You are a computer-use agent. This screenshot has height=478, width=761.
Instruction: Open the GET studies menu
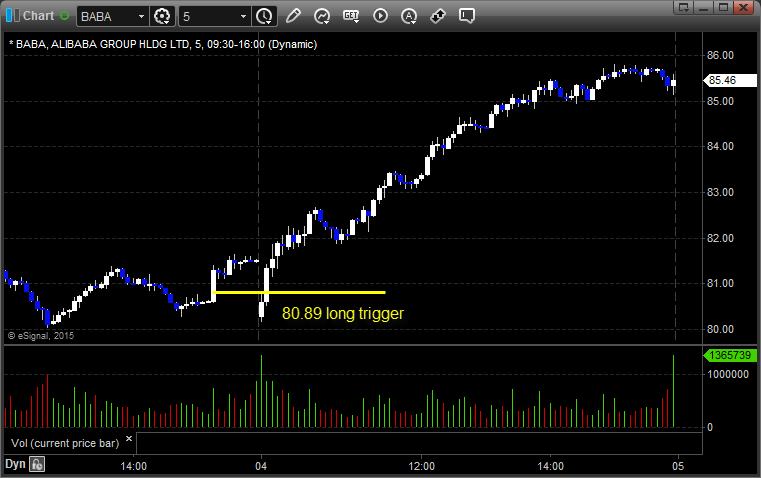pos(351,16)
